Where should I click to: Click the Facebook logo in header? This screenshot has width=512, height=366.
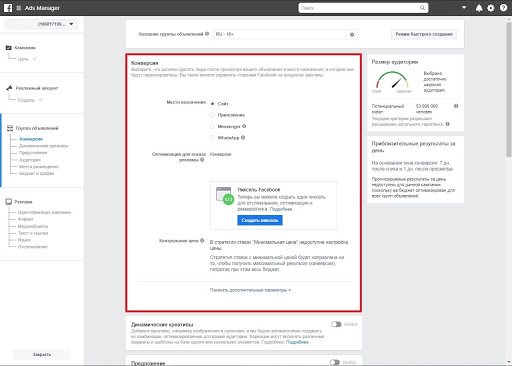coord(8,8)
